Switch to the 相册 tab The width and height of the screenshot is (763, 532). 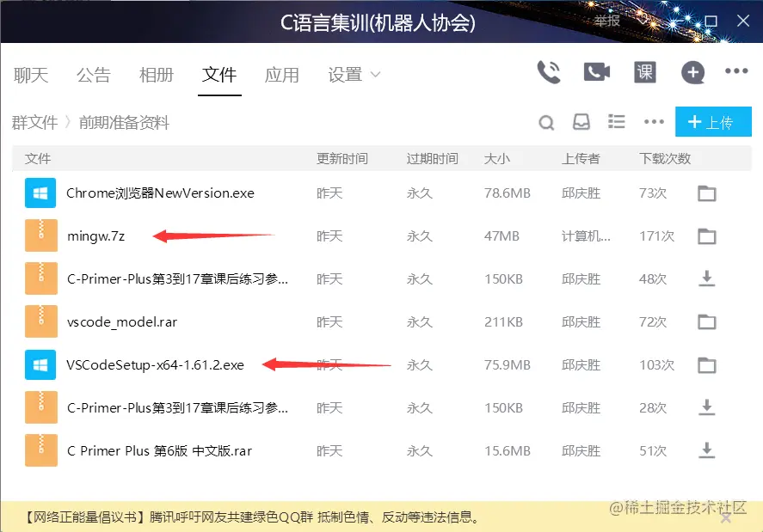157,75
